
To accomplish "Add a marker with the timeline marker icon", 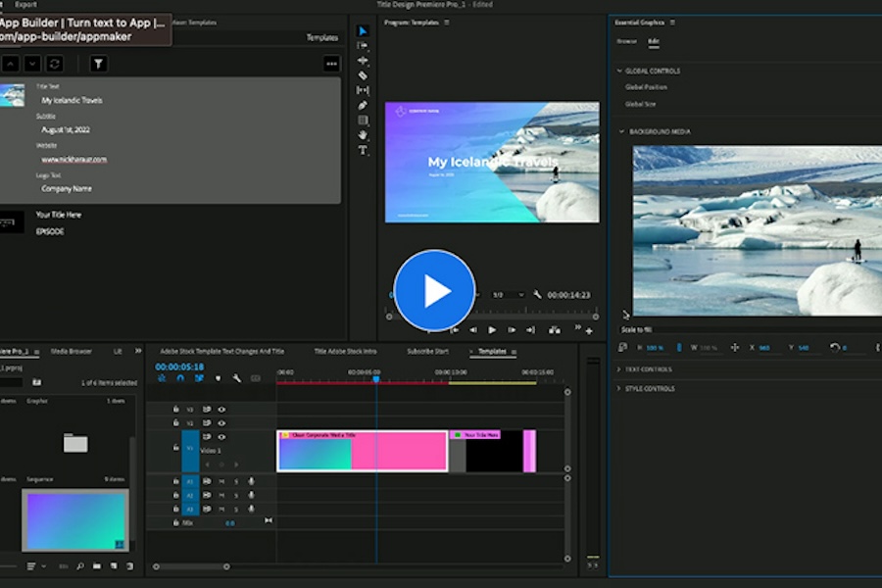I will pyautogui.click(x=219, y=378).
